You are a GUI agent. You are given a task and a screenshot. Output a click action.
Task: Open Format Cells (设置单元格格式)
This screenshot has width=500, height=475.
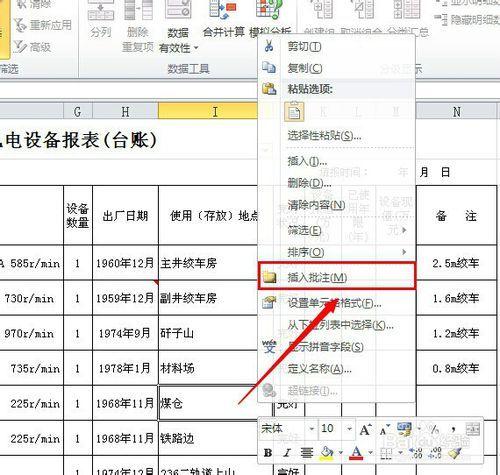coord(337,303)
